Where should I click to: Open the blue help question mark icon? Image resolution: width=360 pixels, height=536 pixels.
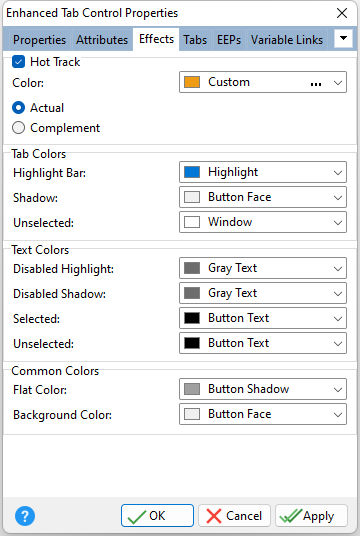[x=25, y=516]
